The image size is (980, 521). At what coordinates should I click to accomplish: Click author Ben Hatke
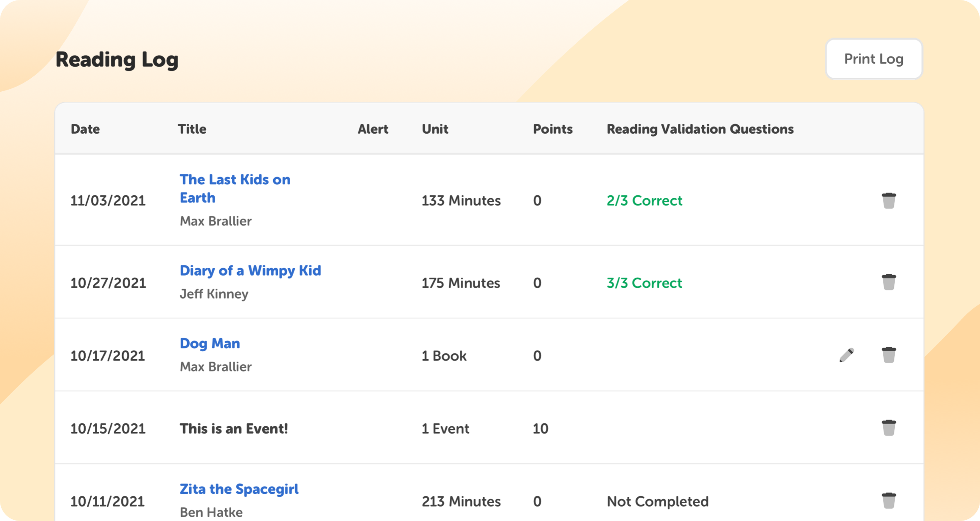pyautogui.click(x=211, y=512)
